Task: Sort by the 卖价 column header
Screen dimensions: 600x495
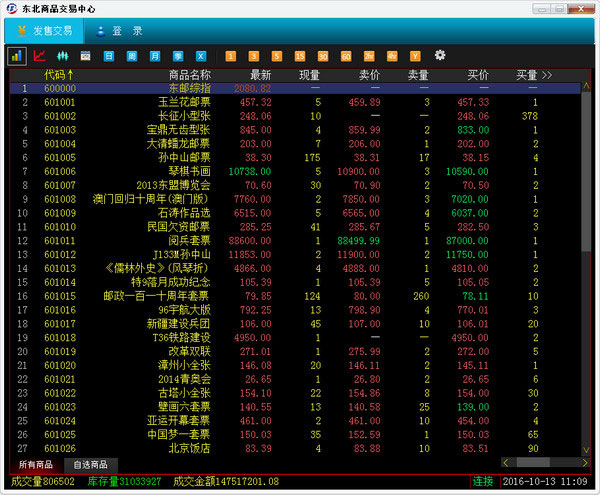Action: [370, 75]
